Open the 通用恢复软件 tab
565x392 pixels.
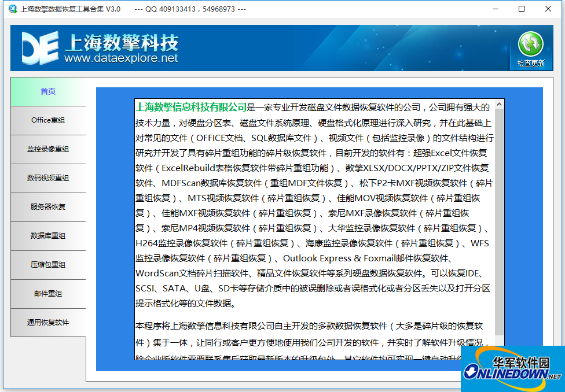(48, 322)
